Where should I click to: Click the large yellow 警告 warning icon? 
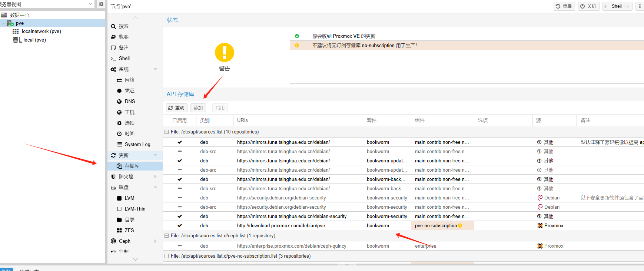click(x=225, y=53)
